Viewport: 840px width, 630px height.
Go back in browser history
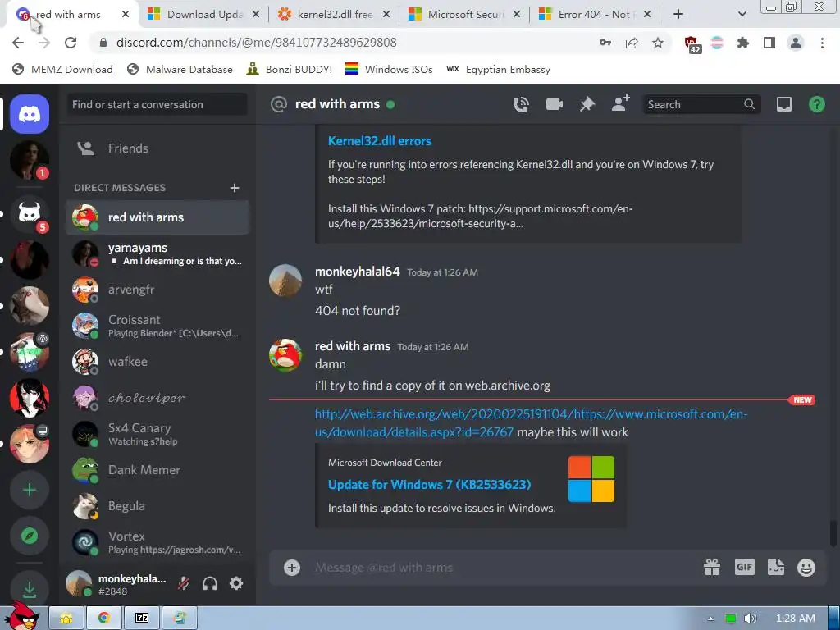(x=18, y=43)
